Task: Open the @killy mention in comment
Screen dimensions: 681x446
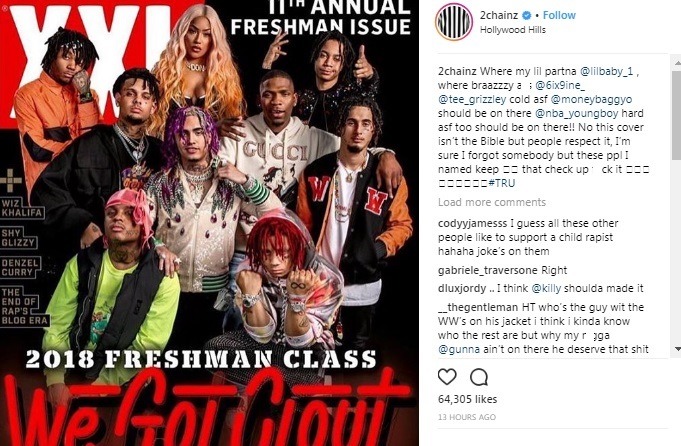Action: [546, 288]
